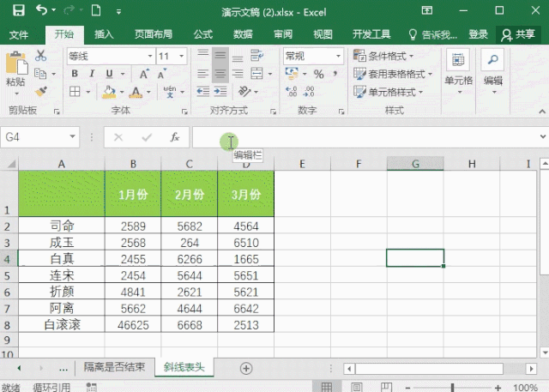Increase font size with larger A
The height and width of the screenshot is (392, 549).
[144, 74]
